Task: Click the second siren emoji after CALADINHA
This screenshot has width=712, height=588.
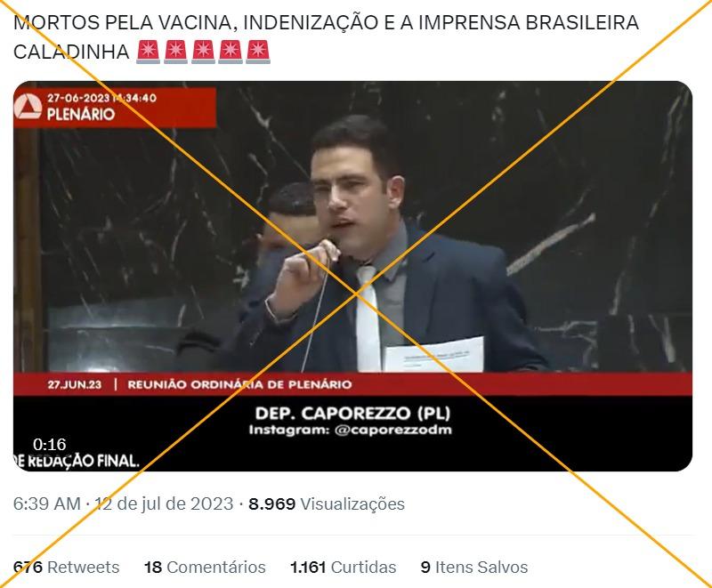Action: 175,52
